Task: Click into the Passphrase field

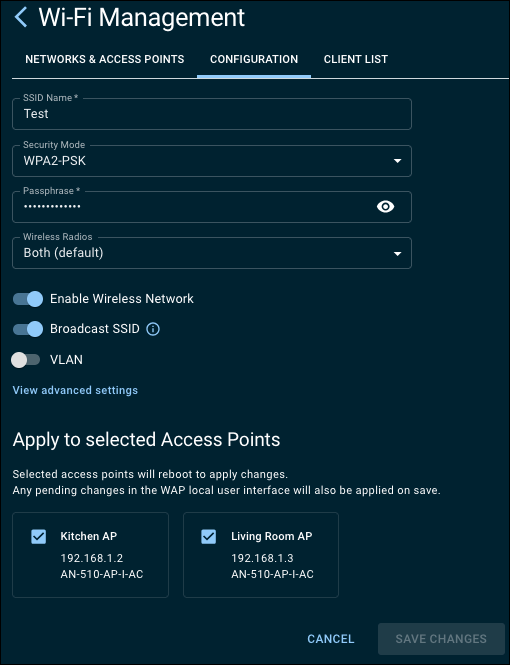Action: [195, 207]
